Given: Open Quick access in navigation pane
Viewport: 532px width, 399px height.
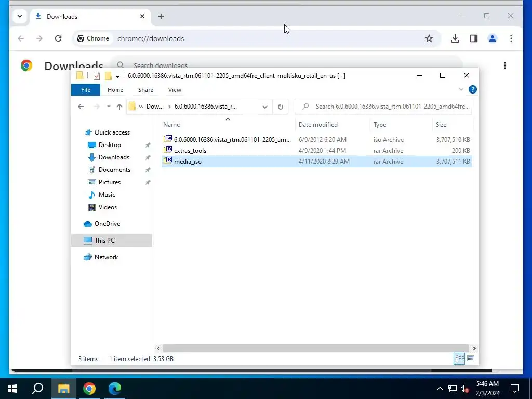Looking at the screenshot, I should (112, 132).
